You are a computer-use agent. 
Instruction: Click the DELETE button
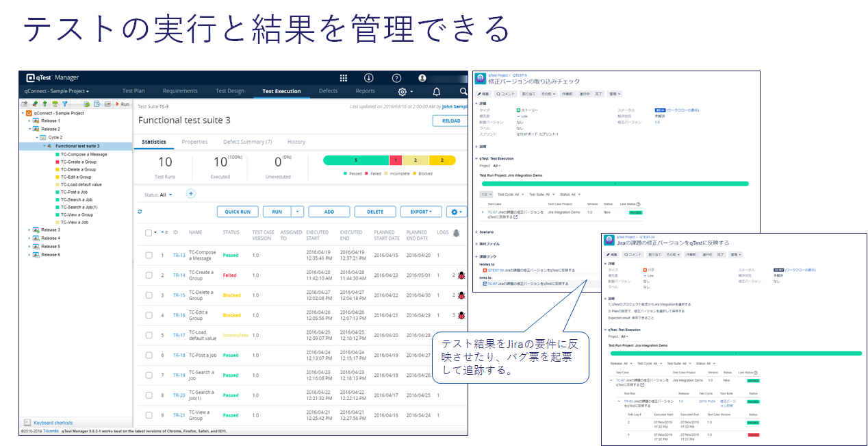pyautogui.click(x=375, y=212)
